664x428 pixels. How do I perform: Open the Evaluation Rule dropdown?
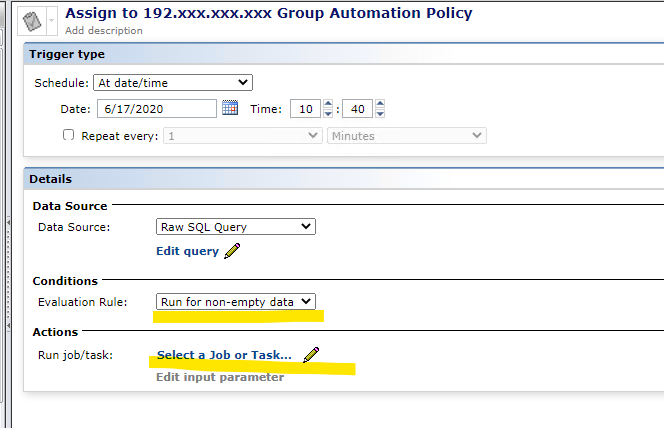click(235, 301)
